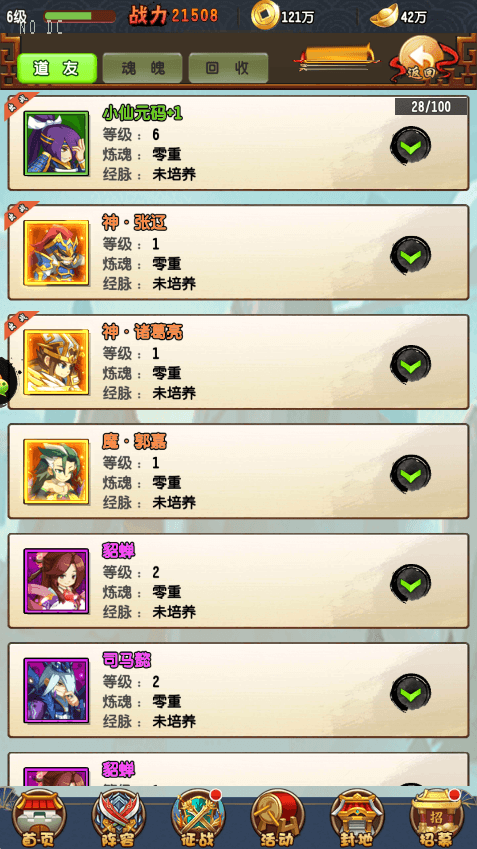
Task: Open the 首页 home icon
Action: pyautogui.click(x=38, y=818)
